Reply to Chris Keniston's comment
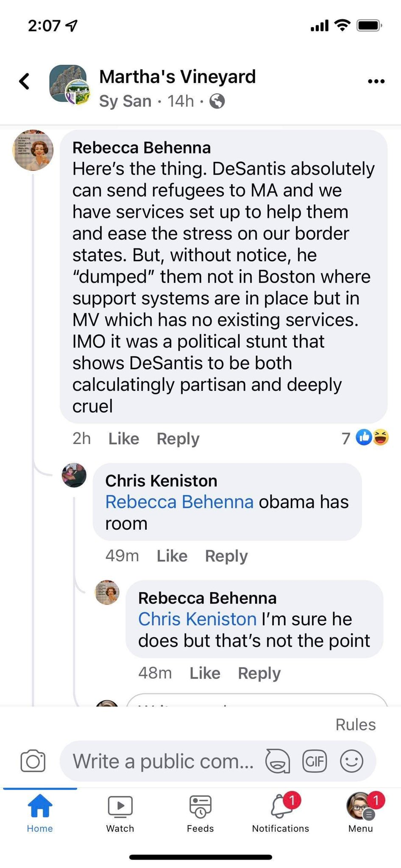 pos(226,556)
